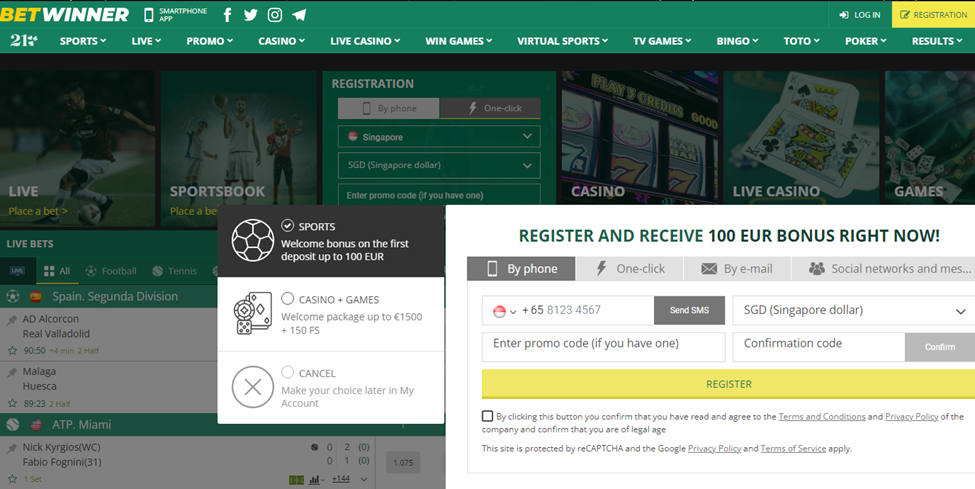The height and width of the screenshot is (489, 975).
Task: Favorite the Malaga vs Huesca star
Action: 12,403
